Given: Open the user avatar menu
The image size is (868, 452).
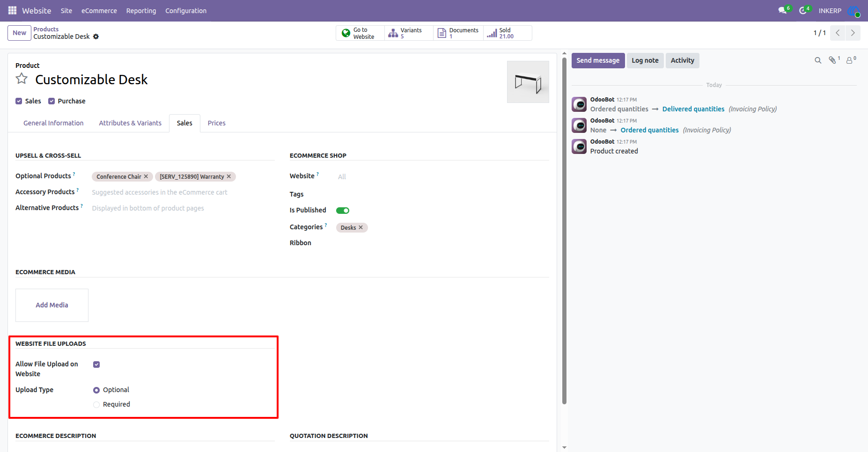Looking at the screenshot, I should tap(854, 11).
